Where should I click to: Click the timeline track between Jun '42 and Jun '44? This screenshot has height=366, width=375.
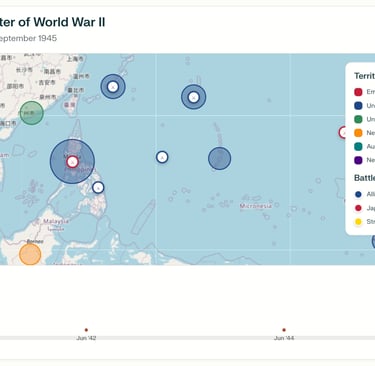[x=185, y=338]
